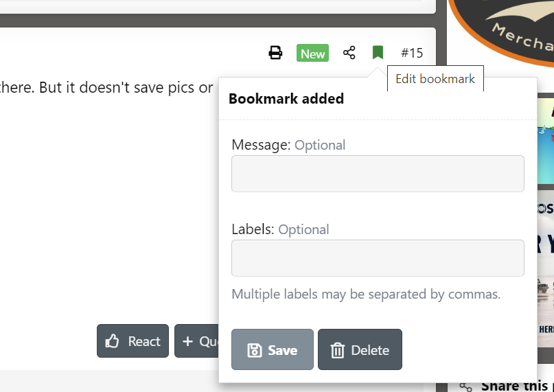The image size is (554, 392).
Task: Click the share icon beside Share this page
Action: [x=466, y=387]
